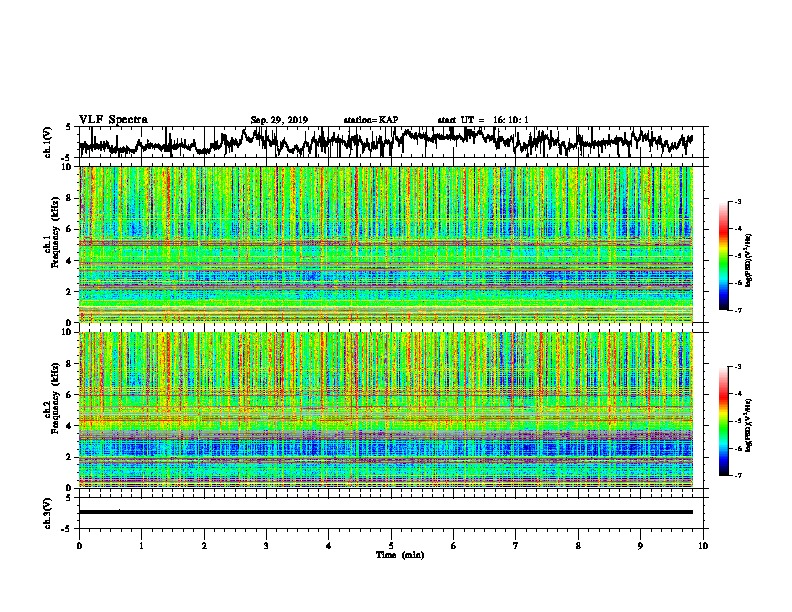Click the 'ch.1(V)' axis label

(48, 142)
